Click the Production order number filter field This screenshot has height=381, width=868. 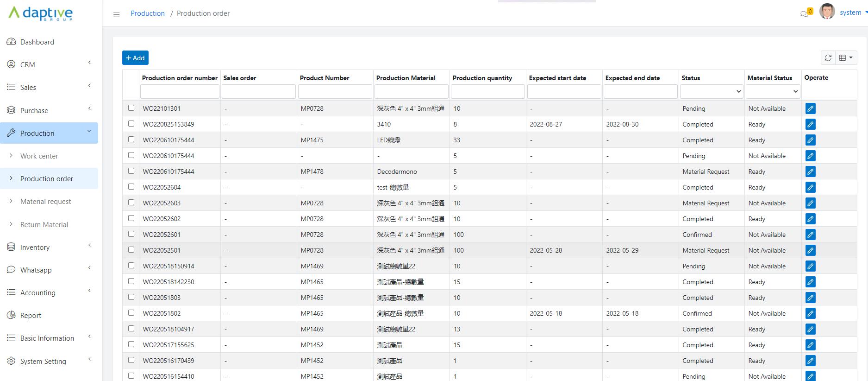180,92
